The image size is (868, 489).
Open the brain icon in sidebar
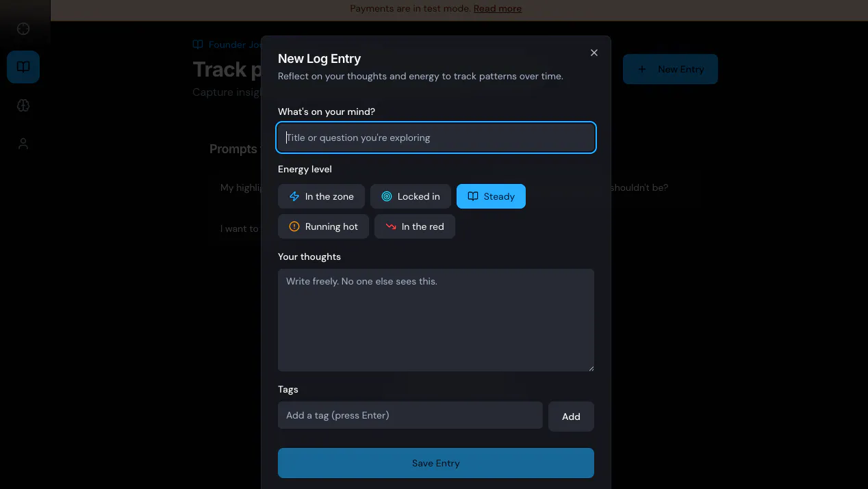click(x=23, y=105)
